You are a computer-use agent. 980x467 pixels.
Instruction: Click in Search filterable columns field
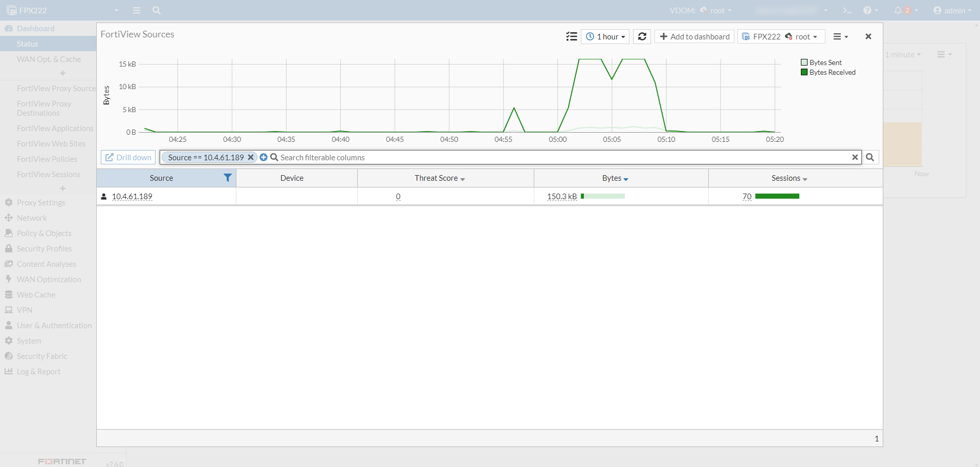pos(563,157)
